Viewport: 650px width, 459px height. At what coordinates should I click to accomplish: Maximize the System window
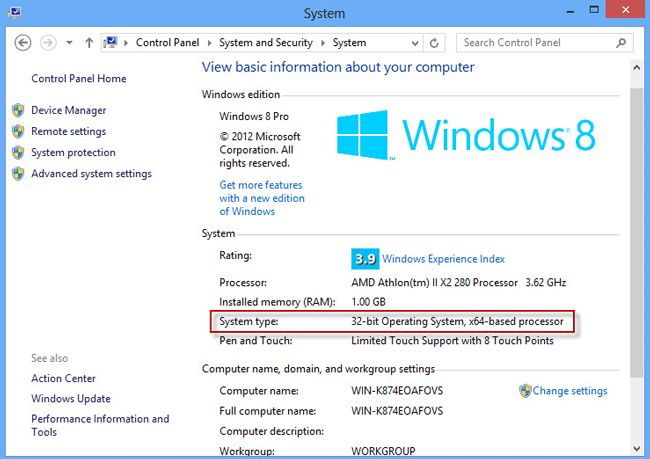pos(594,10)
